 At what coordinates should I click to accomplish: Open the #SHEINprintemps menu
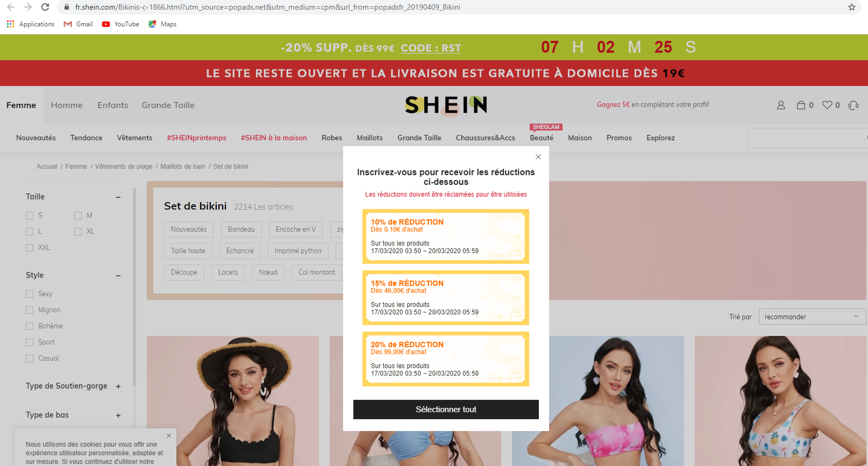(196, 138)
